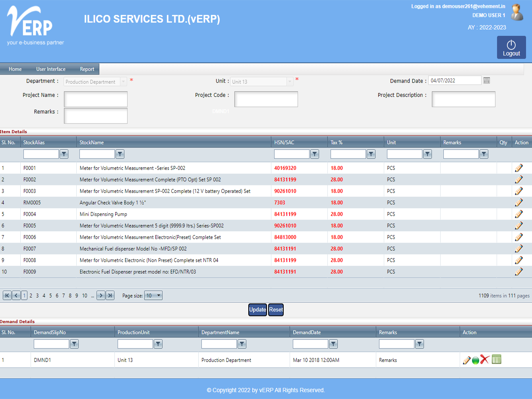Edit item F0004 using its pencil icon
Image resolution: width=532 pixels, height=399 pixels.
[x=518, y=214]
